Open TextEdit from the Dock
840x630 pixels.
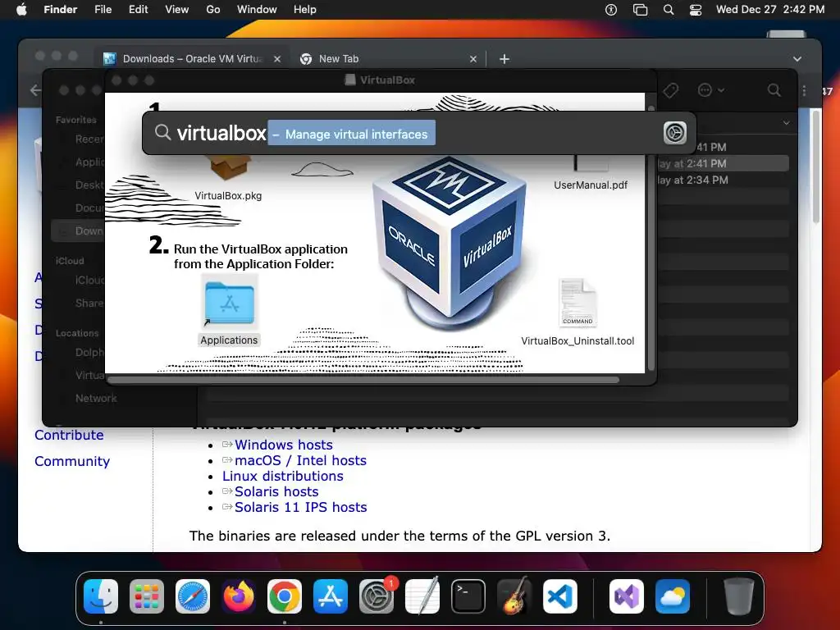click(x=422, y=596)
